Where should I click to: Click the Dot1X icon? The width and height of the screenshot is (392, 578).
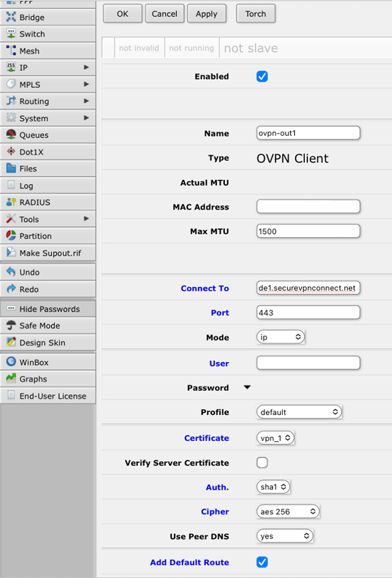tap(11, 151)
